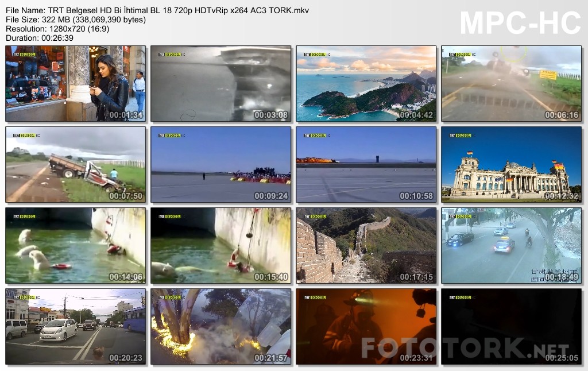
Task: Select the grayscale thumbnail at 00:03:08
Action: tap(220, 84)
